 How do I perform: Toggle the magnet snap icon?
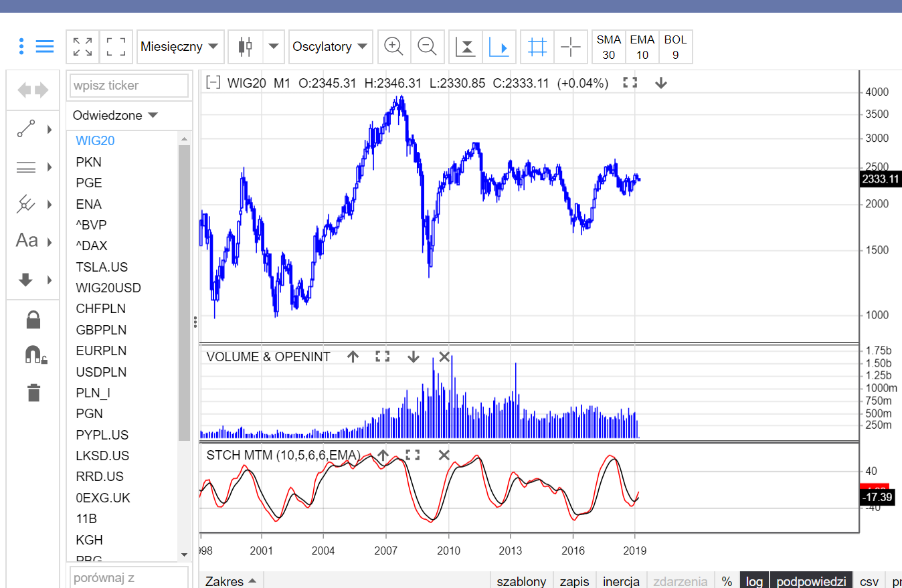click(x=35, y=355)
